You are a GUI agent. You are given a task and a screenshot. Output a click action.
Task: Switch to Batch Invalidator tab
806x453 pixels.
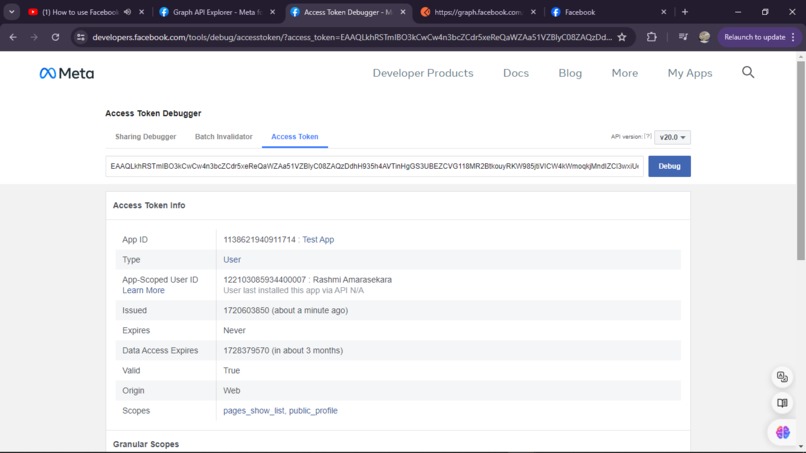pos(224,137)
